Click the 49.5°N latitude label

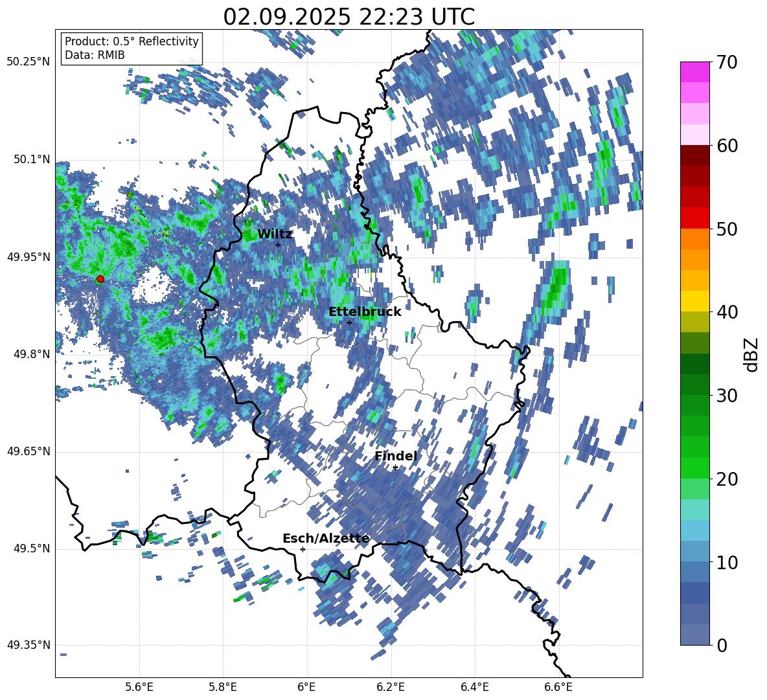[x=31, y=548]
